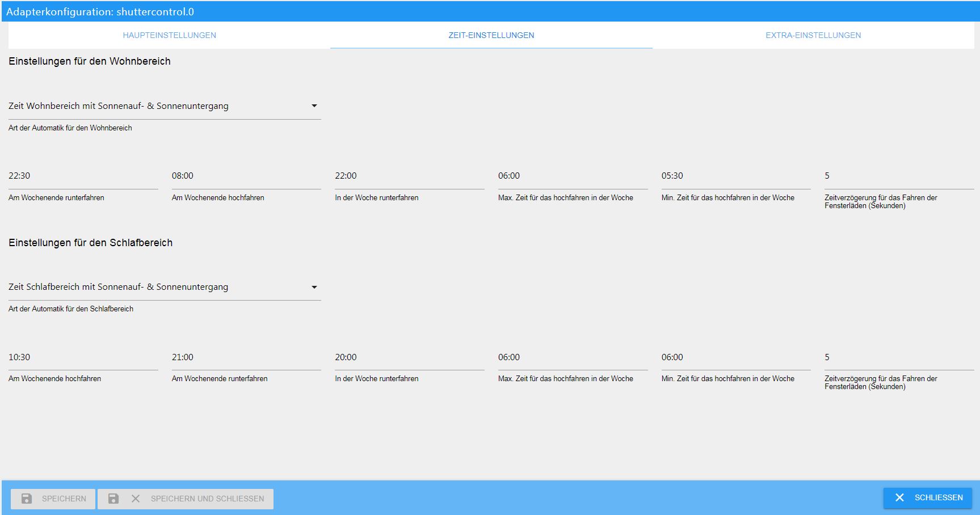The image size is (980, 515).
Task: Click Speichern und Schliessen button
Action: (186, 499)
